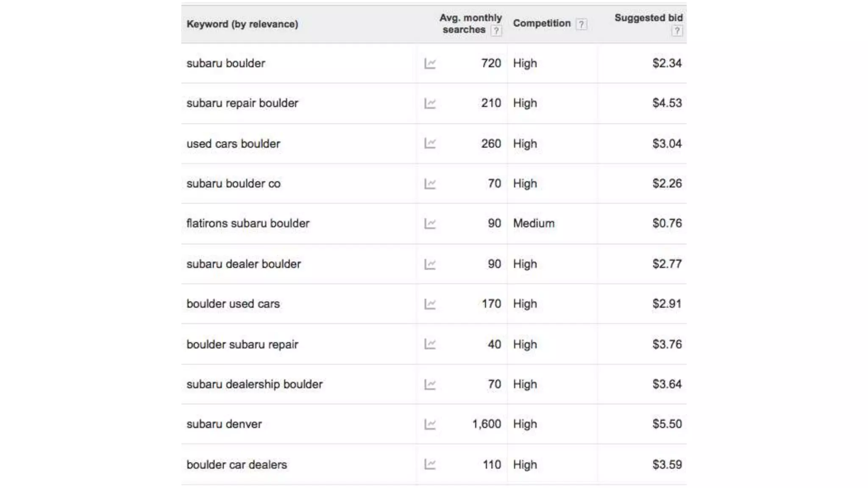
Task: Open trend graph for subaru dealer boulder
Action: coord(430,264)
